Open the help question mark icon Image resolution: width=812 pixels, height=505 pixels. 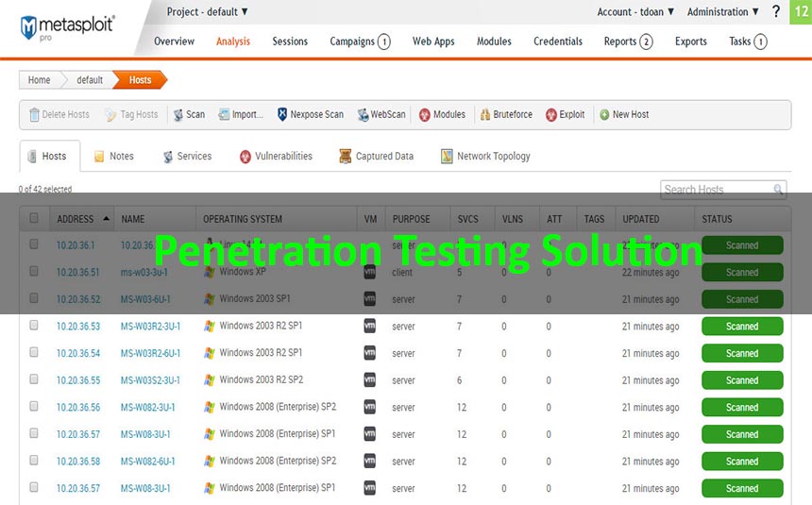click(x=776, y=11)
